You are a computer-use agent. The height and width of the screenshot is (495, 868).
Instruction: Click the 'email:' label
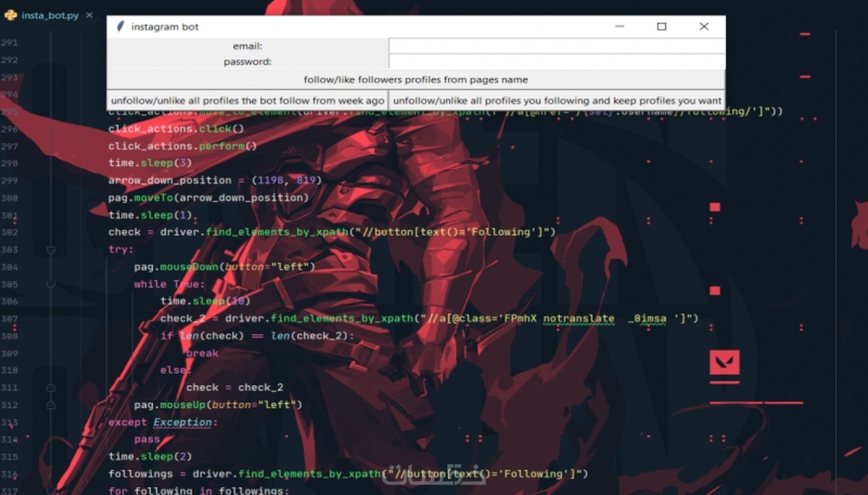click(248, 46)
